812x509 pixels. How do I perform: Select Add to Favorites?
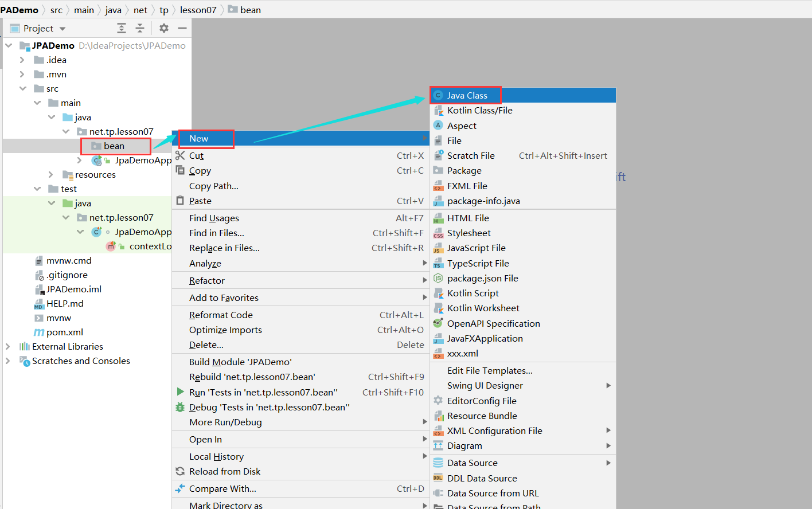click(300, 297)
